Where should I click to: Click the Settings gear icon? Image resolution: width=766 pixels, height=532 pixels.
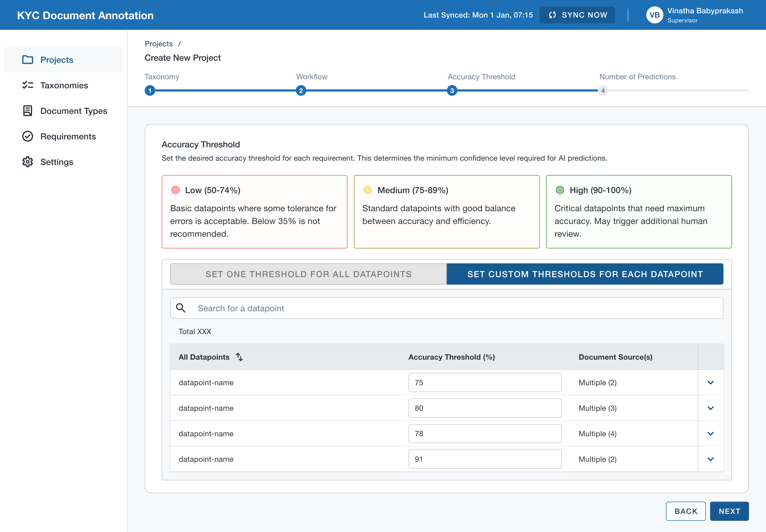[x=27, y=162]
